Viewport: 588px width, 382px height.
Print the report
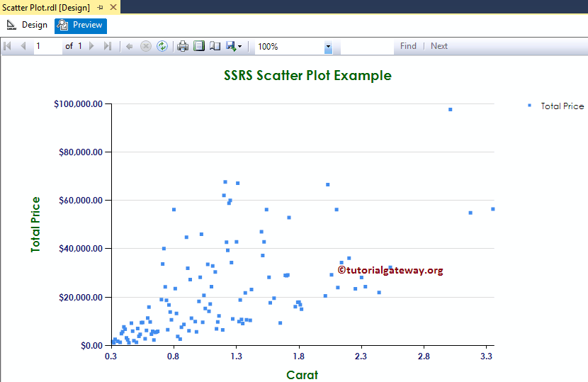click(183, 46)
